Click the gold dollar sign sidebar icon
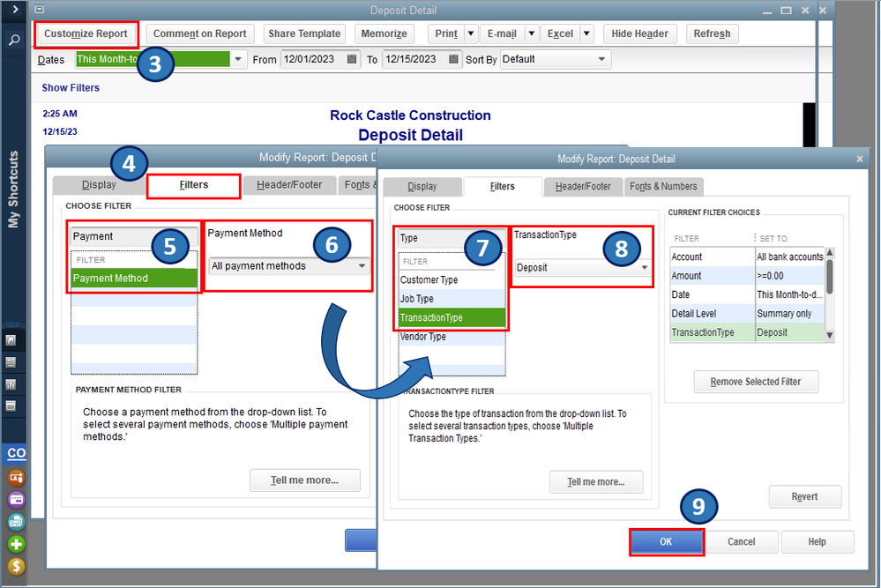The image size is (881, 588). [x=16, y=567]
